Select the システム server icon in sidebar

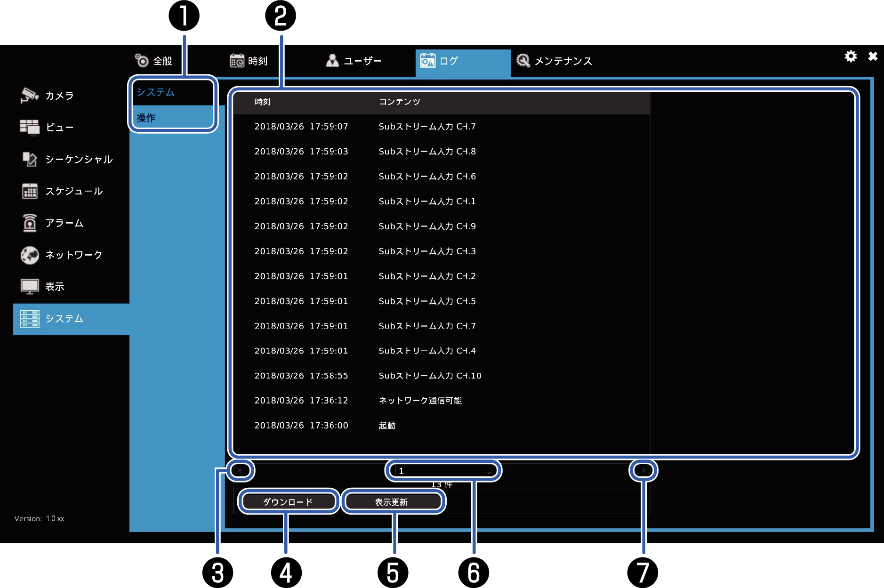[x=30, y=319]
